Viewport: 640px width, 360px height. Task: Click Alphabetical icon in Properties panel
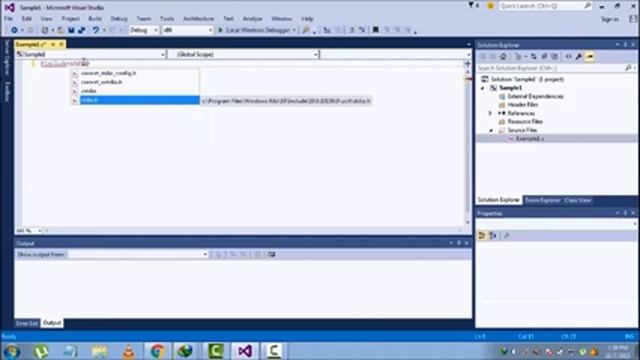coord(493,236)
